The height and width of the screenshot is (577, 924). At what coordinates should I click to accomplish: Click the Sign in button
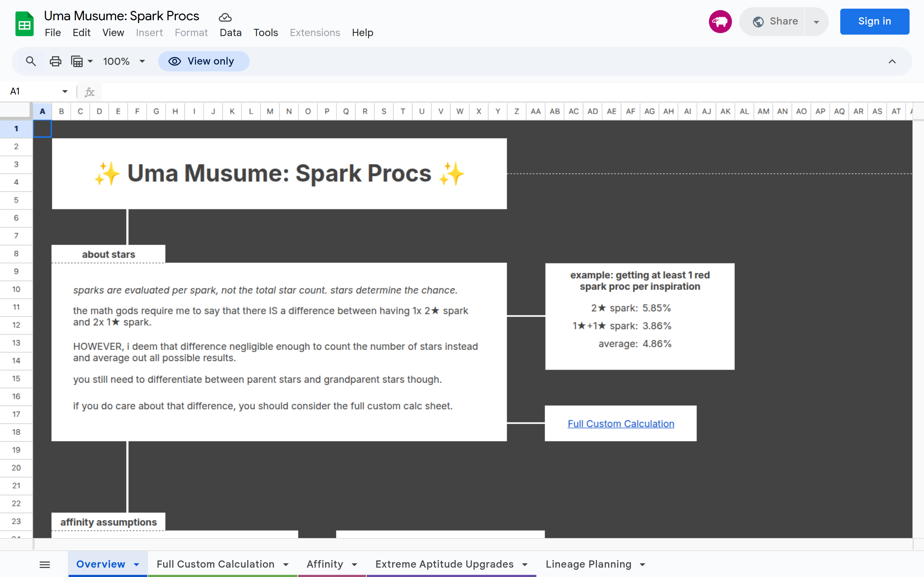point(874,21)
